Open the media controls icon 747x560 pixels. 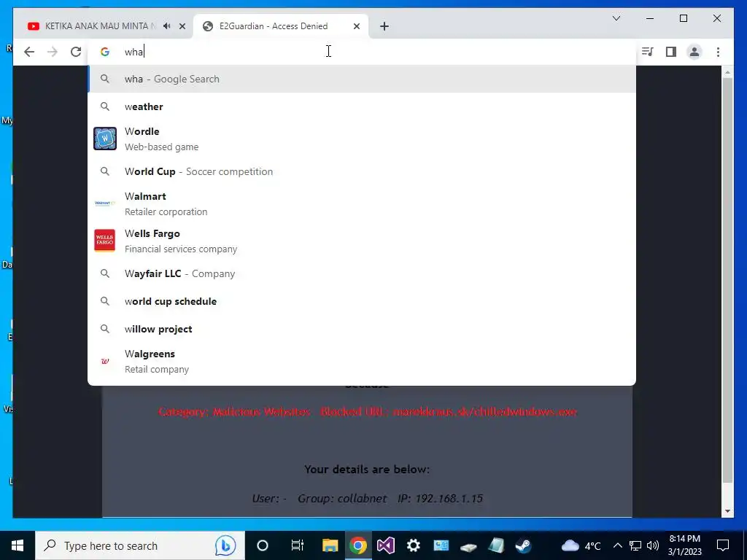(648, 52)
